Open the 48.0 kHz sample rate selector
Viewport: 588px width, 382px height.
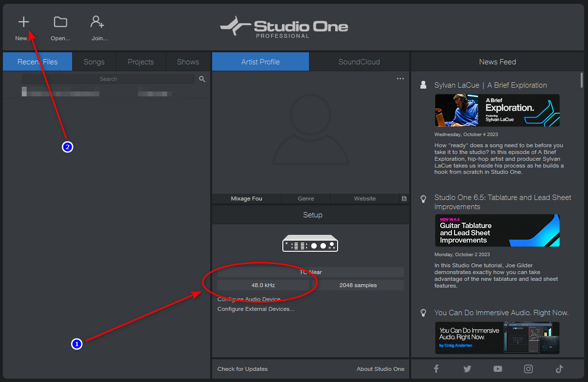coord(263,285)
